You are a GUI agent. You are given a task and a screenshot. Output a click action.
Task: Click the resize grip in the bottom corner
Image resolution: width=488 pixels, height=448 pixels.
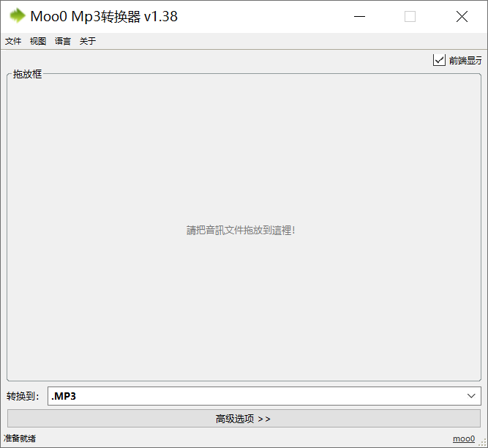coord(484,443)
